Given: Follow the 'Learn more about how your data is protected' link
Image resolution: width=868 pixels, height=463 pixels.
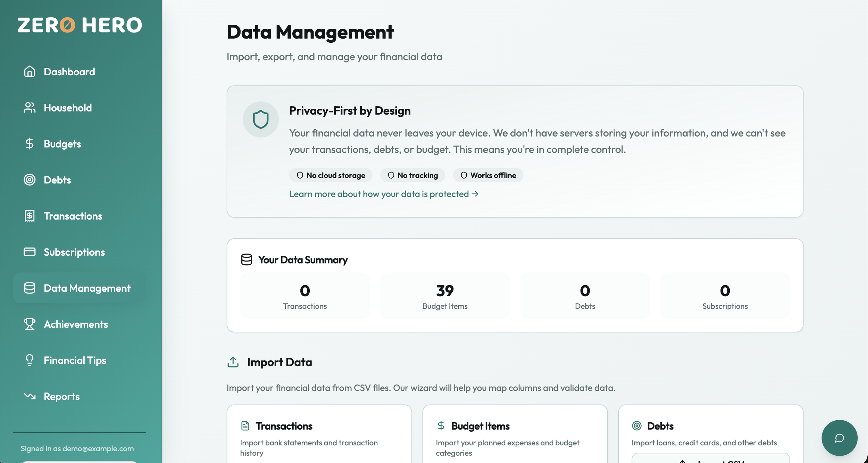Looking at the screenshot, I should [x=383, y=194].
